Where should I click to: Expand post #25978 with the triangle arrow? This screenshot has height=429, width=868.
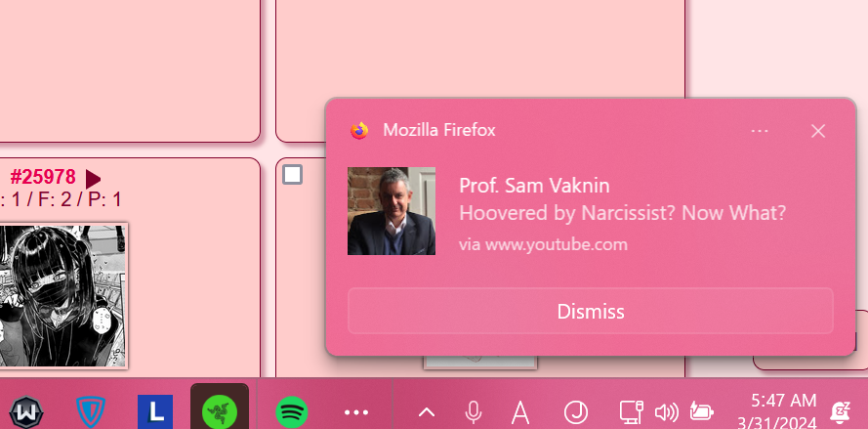click(x=93, y=179)
